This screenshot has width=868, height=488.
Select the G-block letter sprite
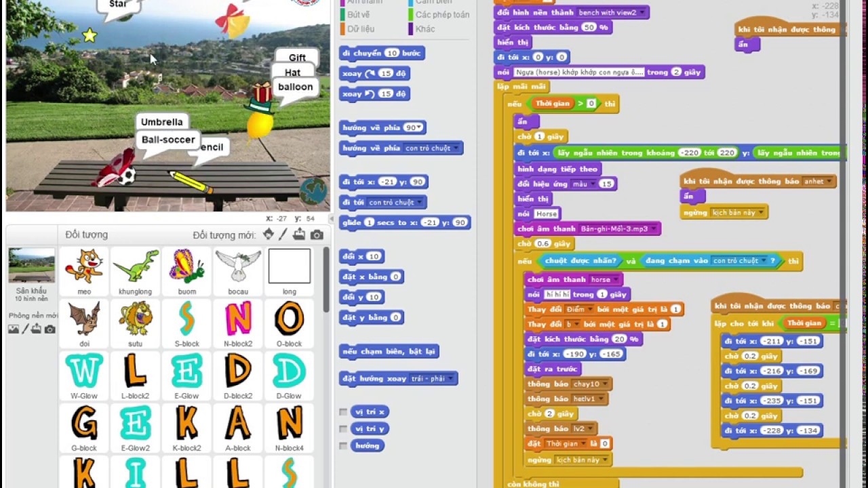(x=84, y=428)
